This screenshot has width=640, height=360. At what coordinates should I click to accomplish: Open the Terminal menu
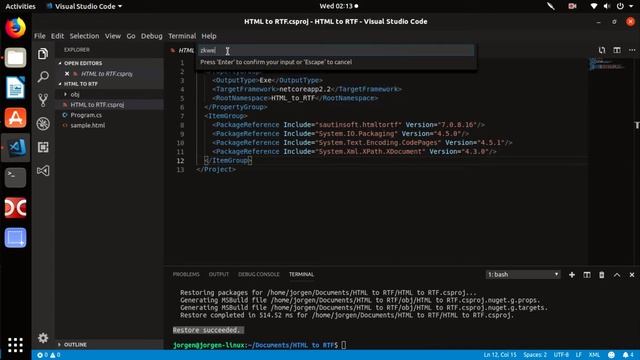pos(182,36)
